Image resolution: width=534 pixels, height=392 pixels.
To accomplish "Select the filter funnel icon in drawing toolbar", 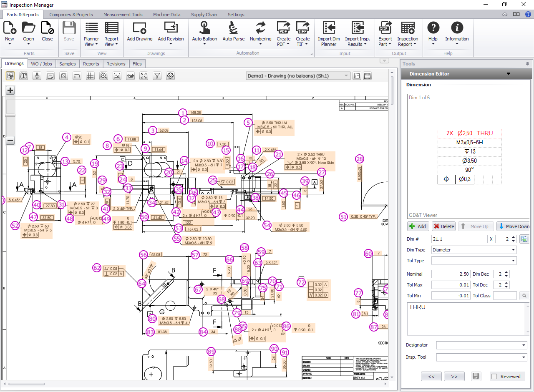I will point(157,76).
